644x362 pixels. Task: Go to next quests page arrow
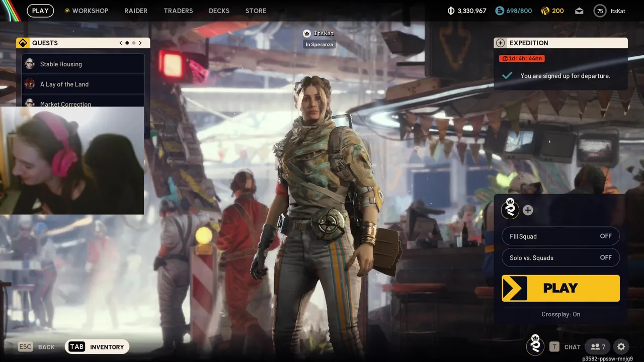point(140,43)
